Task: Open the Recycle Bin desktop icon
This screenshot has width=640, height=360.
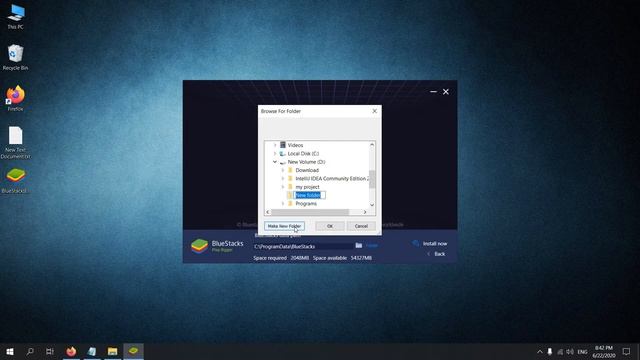Action: coord(16,58)
